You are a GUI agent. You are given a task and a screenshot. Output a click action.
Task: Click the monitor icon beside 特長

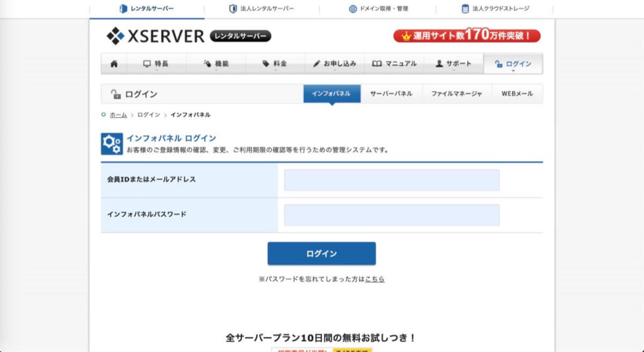(x=147, y=63)
